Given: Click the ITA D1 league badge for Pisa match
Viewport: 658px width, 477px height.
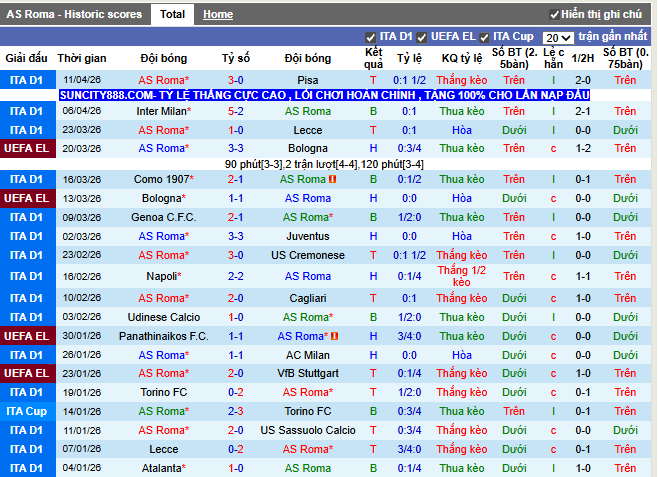Looking at the screenshot, I should (x=26, y=79).
